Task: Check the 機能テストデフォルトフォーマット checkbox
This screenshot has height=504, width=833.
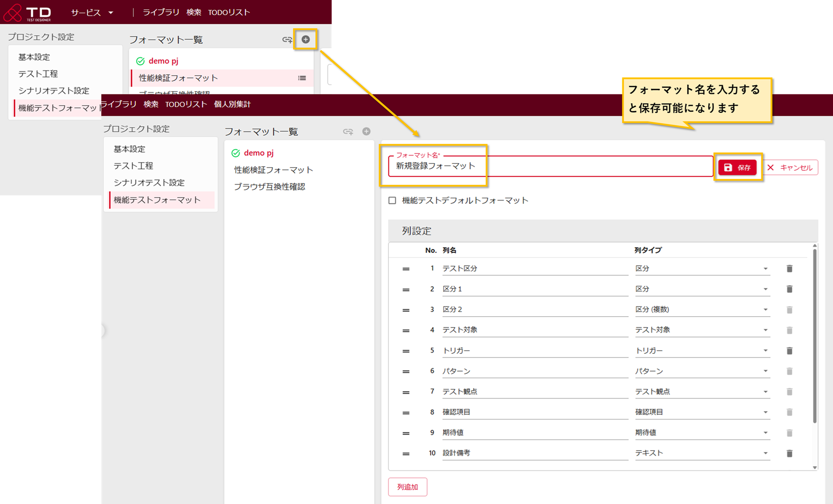Action: pyautogui.click(x=391, y=200)
